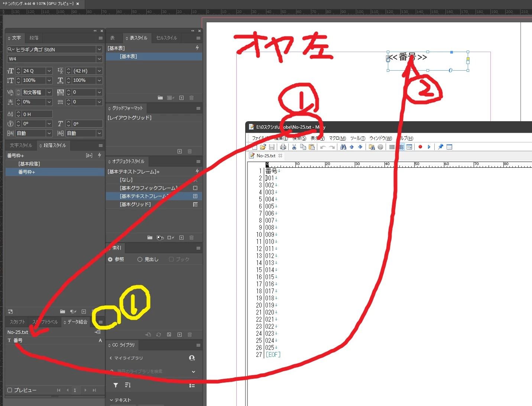Select [基本グリッド] object style
This screenshot has height=406, width=532.
[x=154, y=204]
